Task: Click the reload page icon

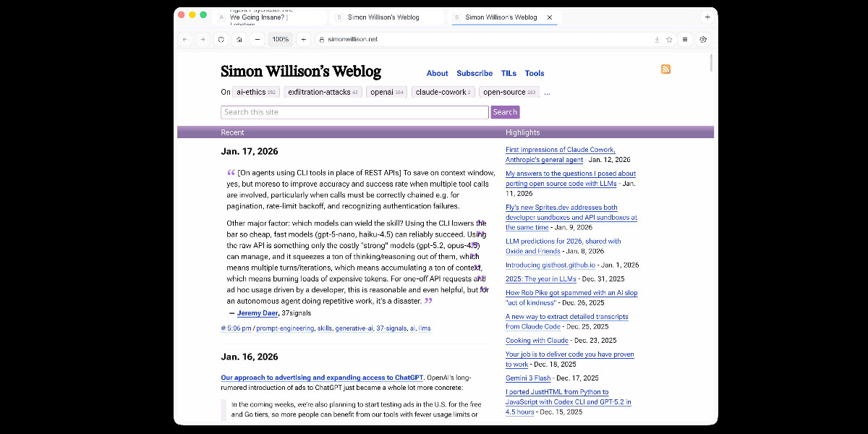Action: tap(220, 40)
